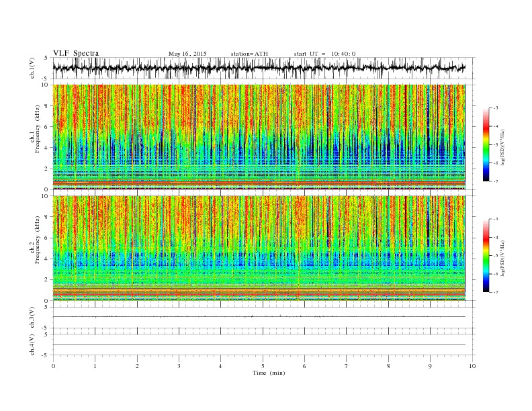Click time axis tick label "9"

pyautogui.click(x=430, y=366)
